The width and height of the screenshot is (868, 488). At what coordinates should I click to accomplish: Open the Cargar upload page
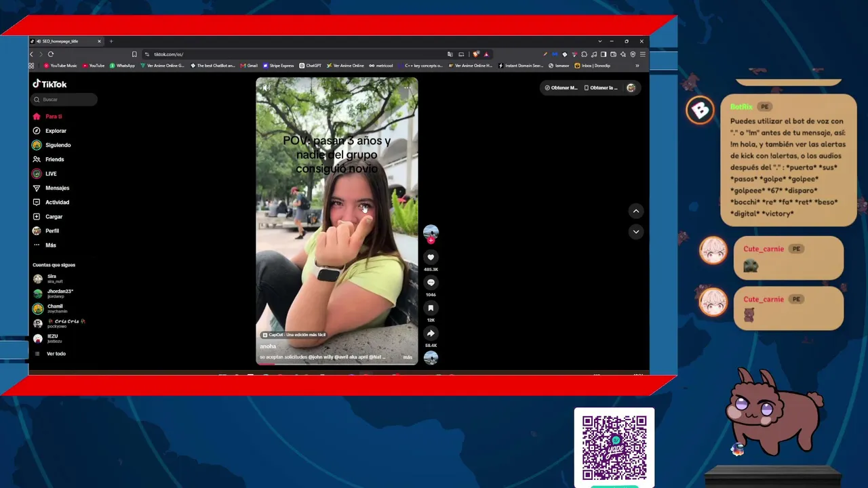click(47, 217)
